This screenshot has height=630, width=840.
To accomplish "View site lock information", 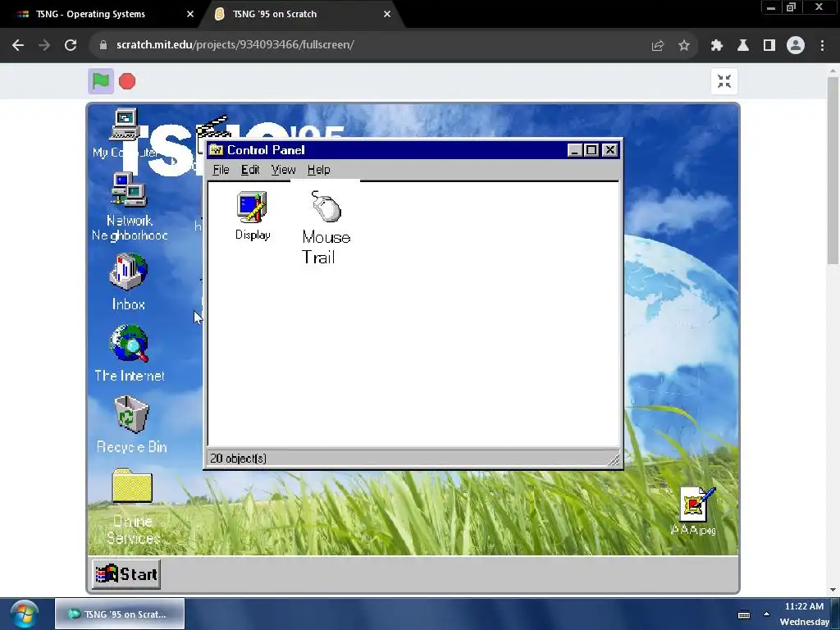I will [103, 45].
